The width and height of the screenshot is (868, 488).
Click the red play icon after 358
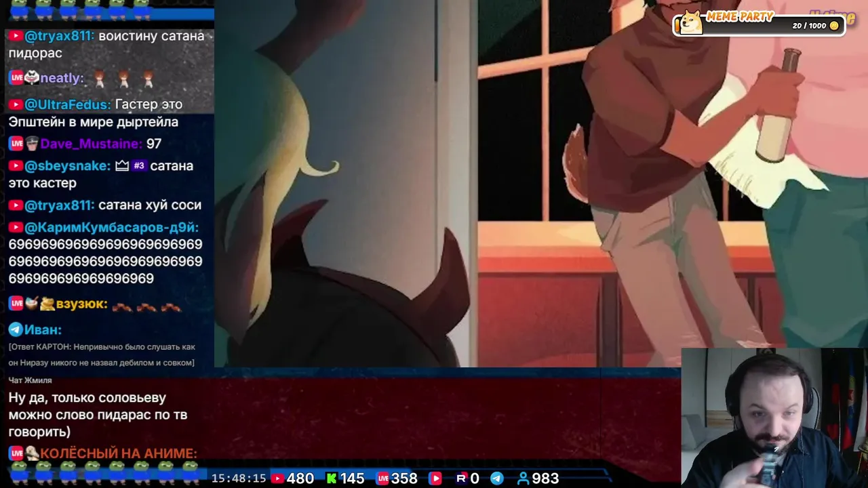click(x=435, y=479)
